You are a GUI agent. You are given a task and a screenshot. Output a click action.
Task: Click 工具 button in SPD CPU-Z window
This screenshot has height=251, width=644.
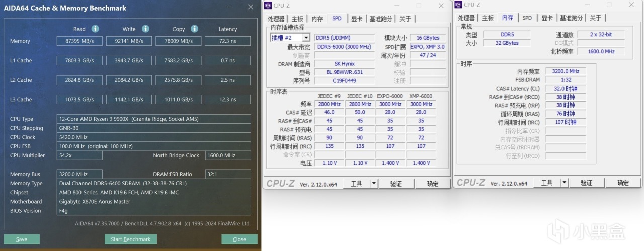(356, 184)
